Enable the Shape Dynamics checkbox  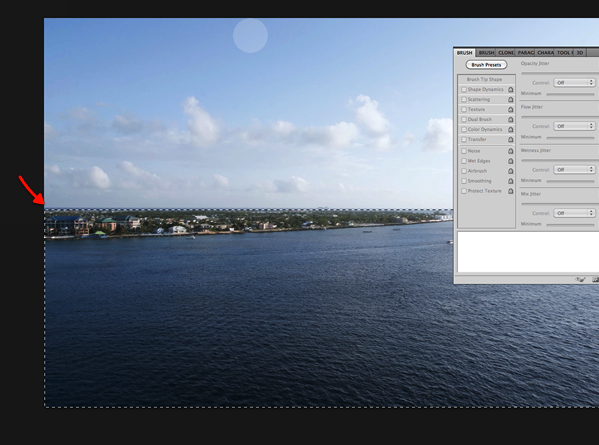tap(464, 89)
